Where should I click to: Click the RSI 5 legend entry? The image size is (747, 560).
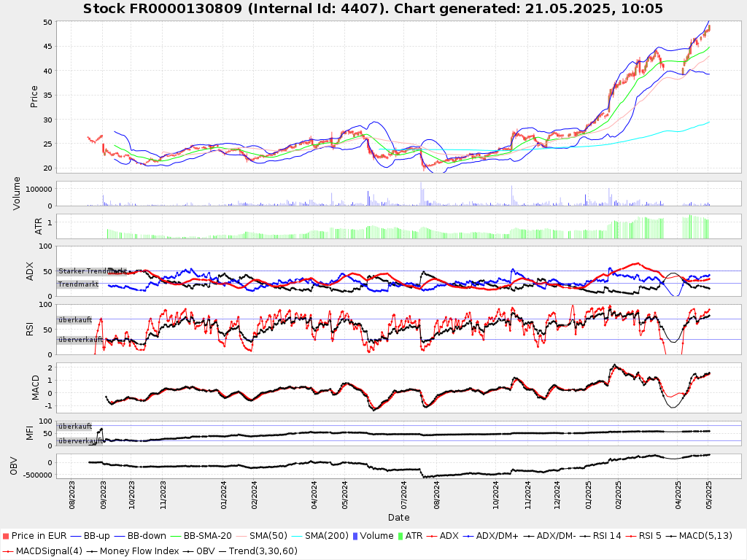point(643,536)
